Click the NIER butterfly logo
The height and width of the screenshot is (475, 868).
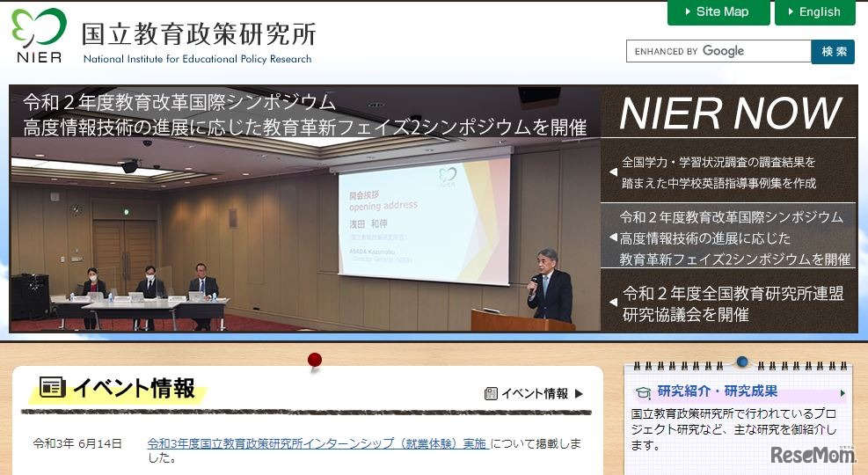(39, 35)
